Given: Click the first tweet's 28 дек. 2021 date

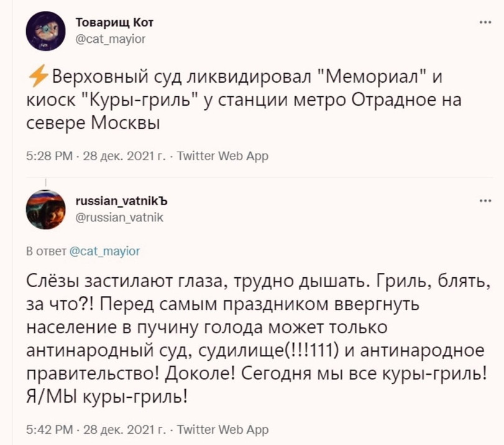Looking at the screenshot, I should tap(121, 156).
